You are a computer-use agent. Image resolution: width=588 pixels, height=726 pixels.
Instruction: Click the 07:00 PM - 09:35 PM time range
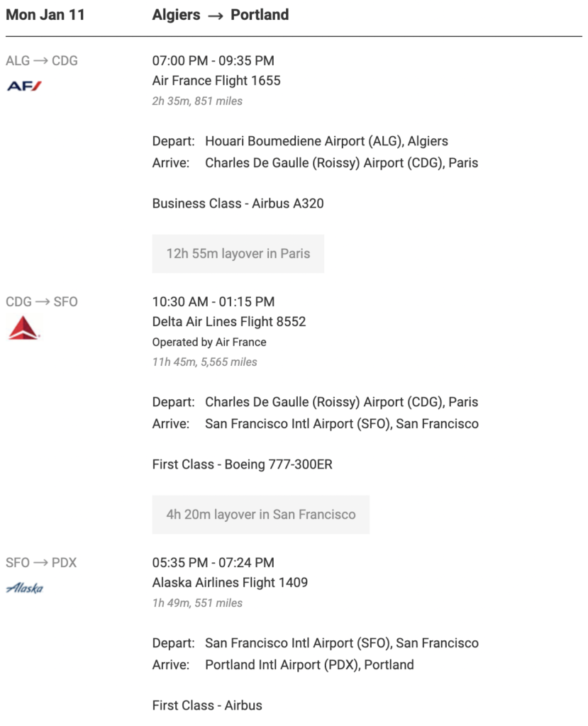click(213, 61)
